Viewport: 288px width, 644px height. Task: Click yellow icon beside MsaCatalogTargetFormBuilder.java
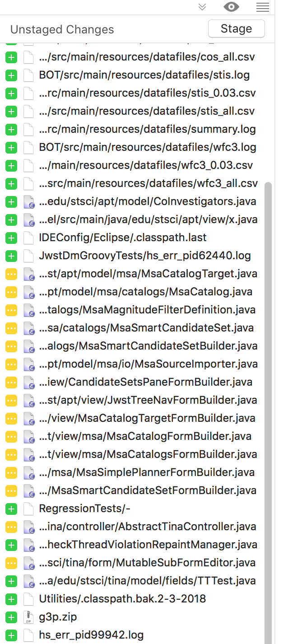pos(11,419)
